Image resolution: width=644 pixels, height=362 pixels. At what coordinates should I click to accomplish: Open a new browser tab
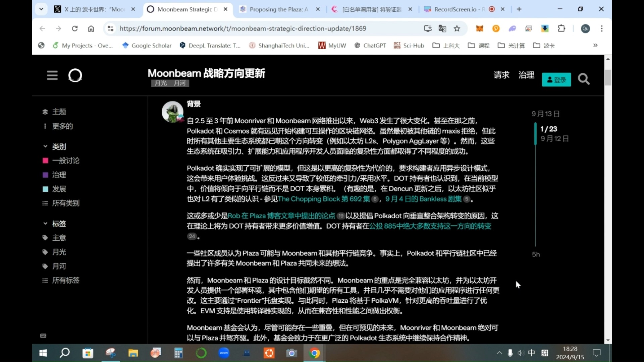[519, 9]
